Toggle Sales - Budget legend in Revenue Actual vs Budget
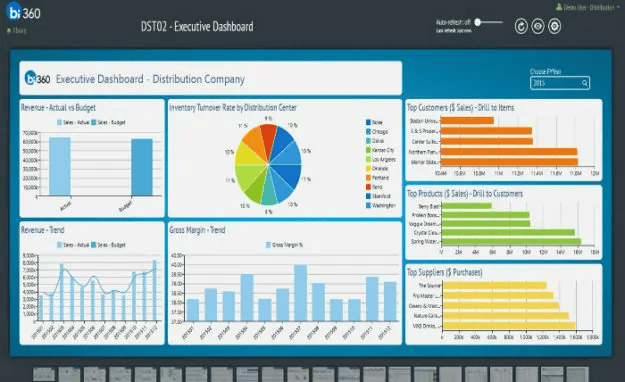This screenshot has height=382, width=625. 108,122
